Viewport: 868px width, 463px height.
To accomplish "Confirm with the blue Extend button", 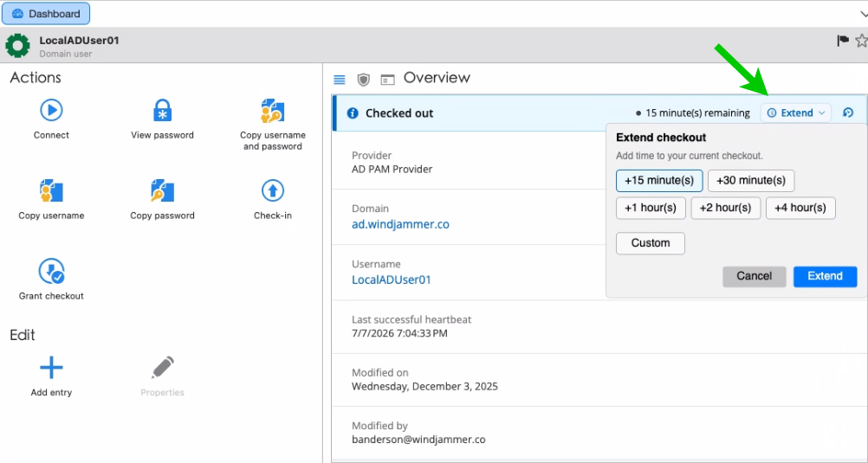I will pyautogui.click(x=825, y=277).
